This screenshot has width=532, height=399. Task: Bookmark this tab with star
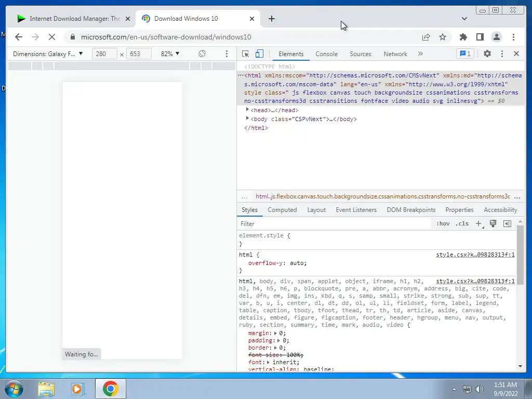[443, 37]
